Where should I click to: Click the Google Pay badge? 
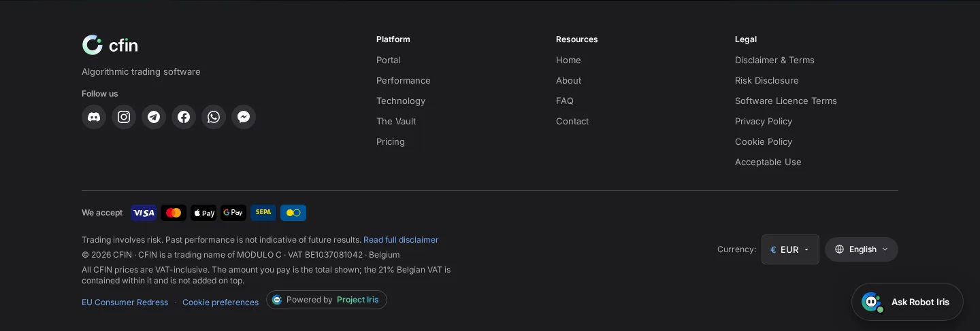[x=233, y=213]
